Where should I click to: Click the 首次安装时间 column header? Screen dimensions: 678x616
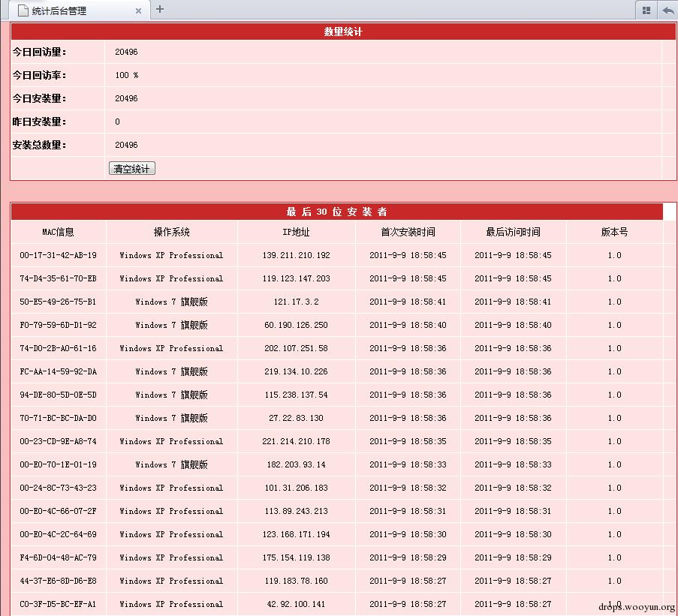[x=408, y=232]
